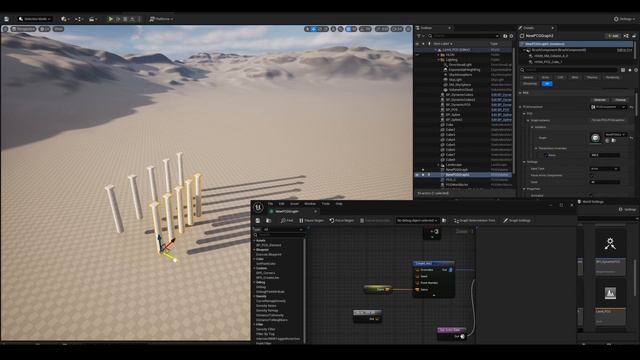Toggle world/local coordinate system icon
The image size is (640, 360).
coord(333,29)
